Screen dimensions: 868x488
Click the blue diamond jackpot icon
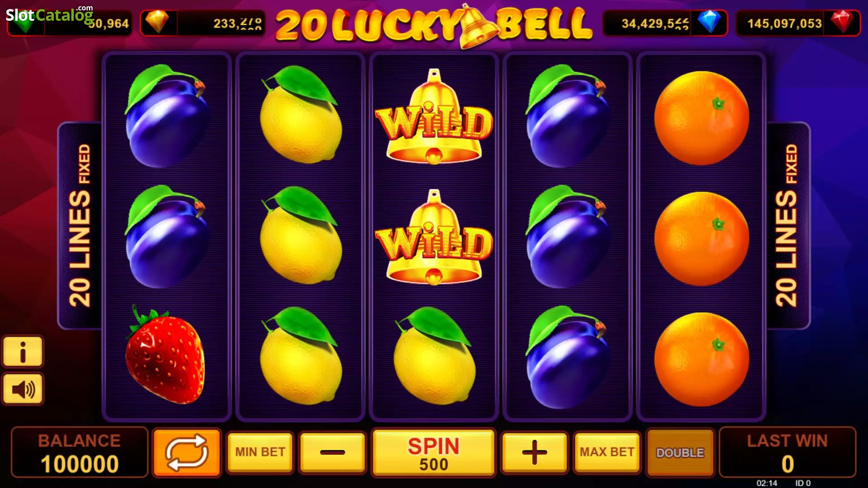point(709,22)
